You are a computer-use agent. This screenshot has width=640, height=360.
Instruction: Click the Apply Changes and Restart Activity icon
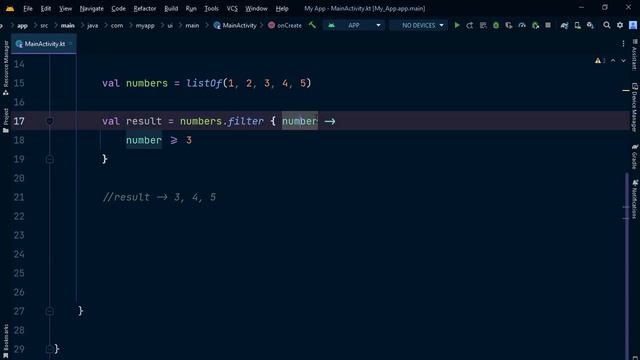(x=470, y=25)
